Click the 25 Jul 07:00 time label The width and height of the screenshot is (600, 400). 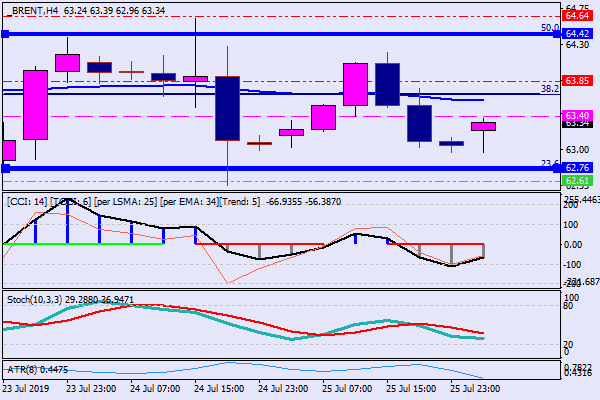click(x=345, y=388)
